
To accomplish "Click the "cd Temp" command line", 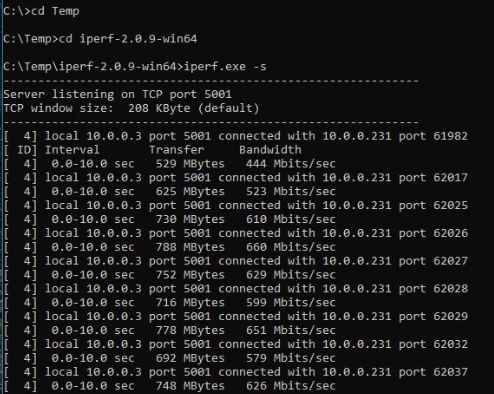I will tap(41, 11).
